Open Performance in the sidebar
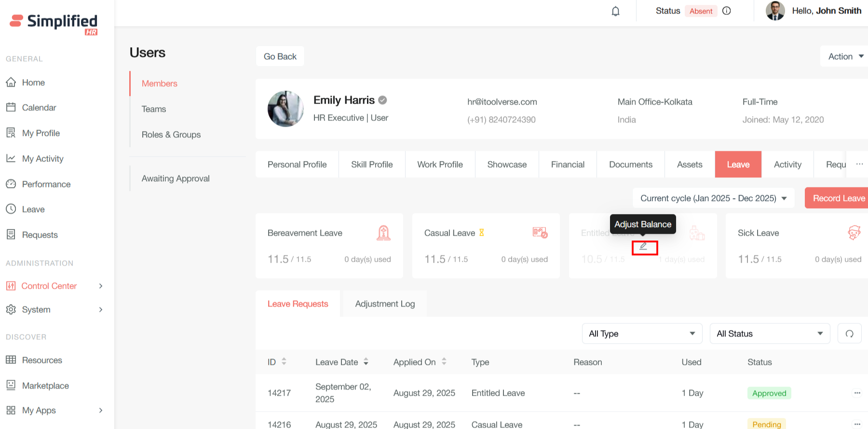 tap(46, 184)
